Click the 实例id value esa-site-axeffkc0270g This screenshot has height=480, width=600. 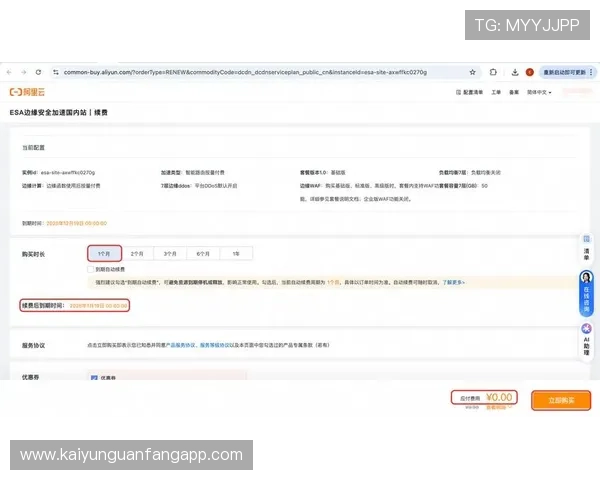(68, 172)
